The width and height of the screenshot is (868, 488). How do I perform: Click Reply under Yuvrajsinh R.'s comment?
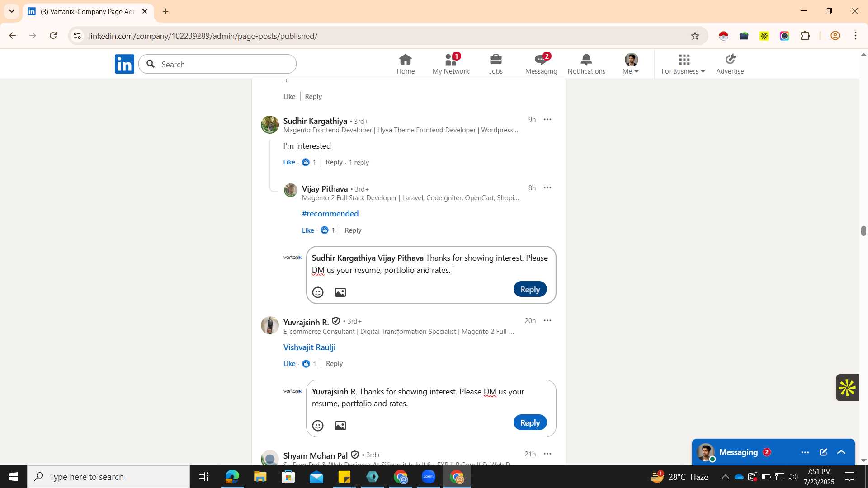pyautogui.click(x=334, y=364)
